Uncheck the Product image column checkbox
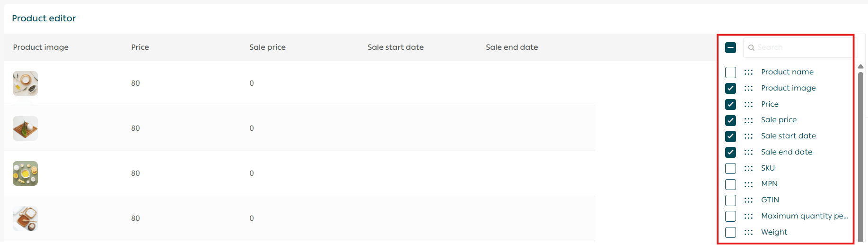This screenshot has width=868, height=245. (x=730, y=89)
